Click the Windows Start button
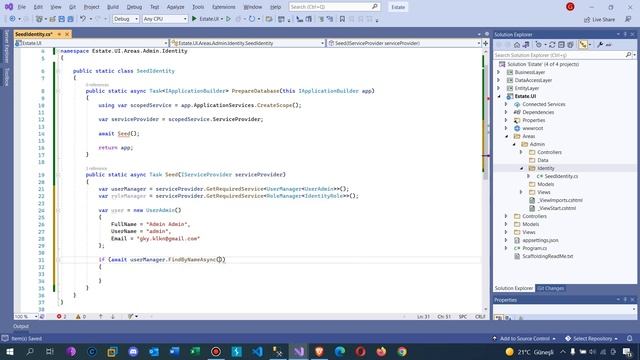The image size is (640, 360). (9, 351)
